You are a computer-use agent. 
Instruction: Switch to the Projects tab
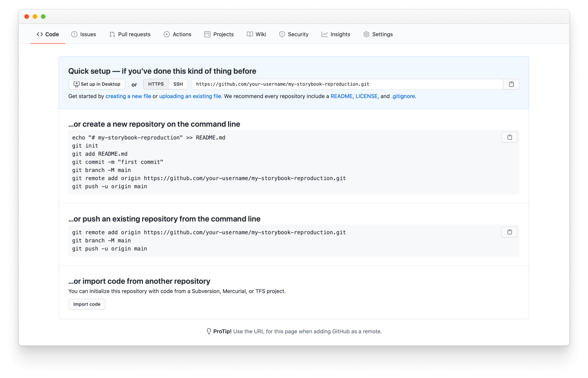pyautogui.click(x=219, y=34)
